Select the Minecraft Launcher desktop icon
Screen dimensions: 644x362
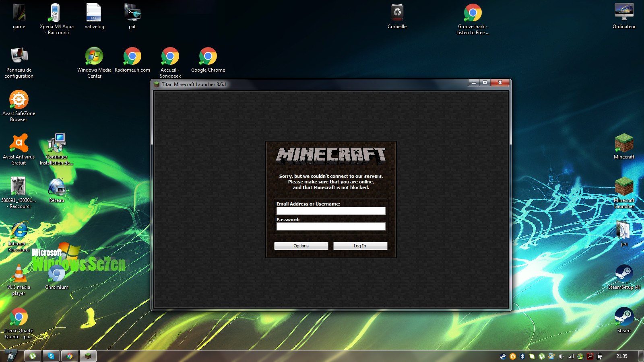(624, 193)
